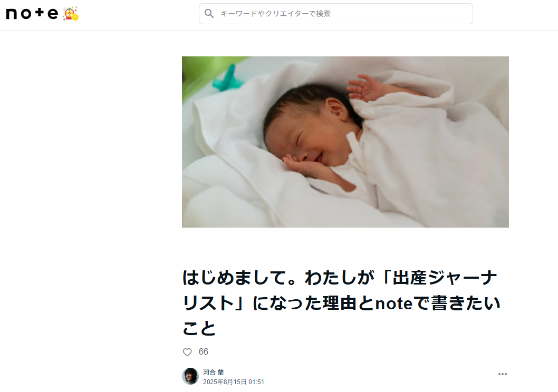Viewport: 558px width, 392px height.
Task: Open the list of 66 likes
Action: pyautogui.click(x=203, y=351)
